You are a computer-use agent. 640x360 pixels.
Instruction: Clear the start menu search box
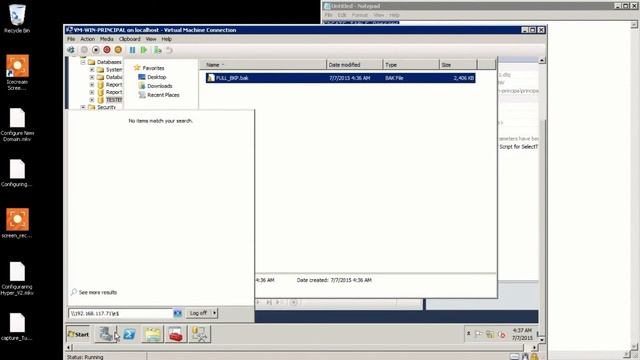178,313
